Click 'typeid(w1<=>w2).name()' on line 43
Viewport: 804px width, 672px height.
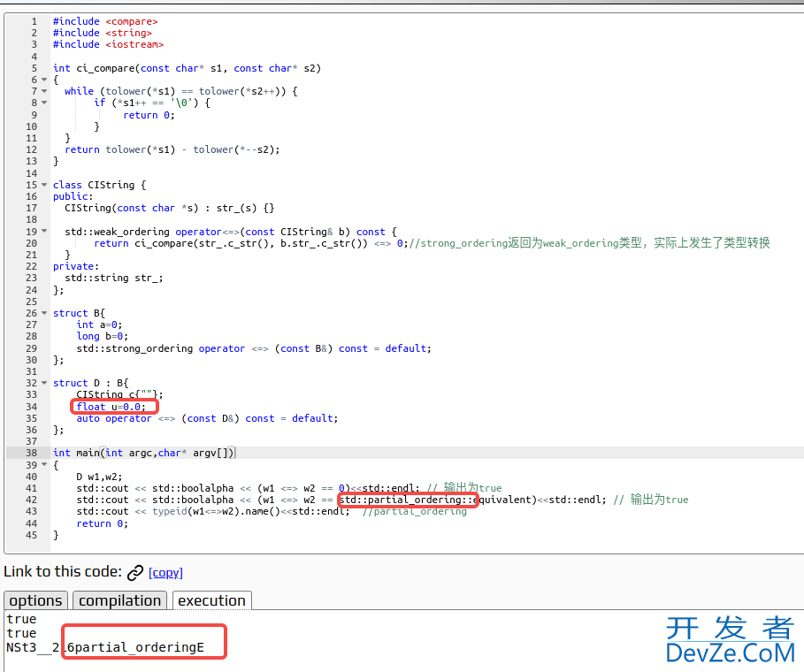pos(216,511)
